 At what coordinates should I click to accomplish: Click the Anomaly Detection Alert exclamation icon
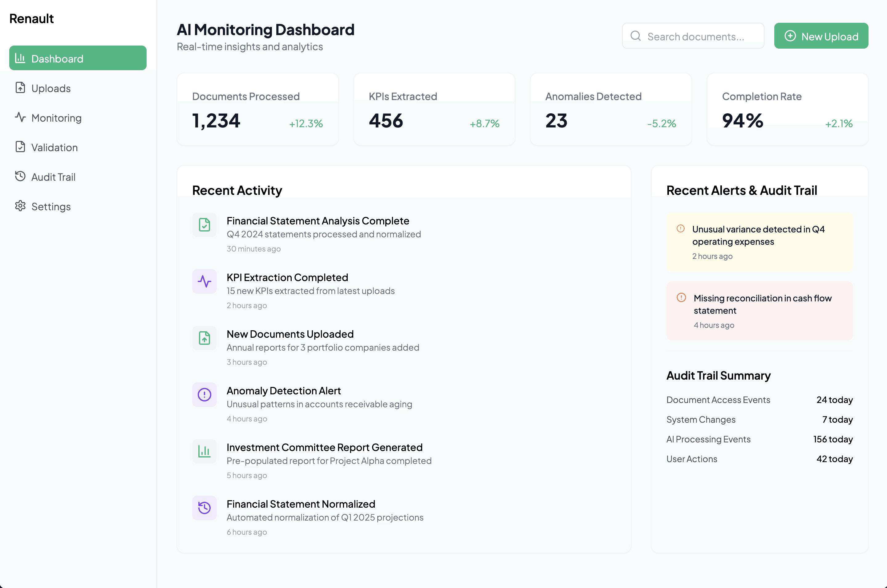[205, 395]
